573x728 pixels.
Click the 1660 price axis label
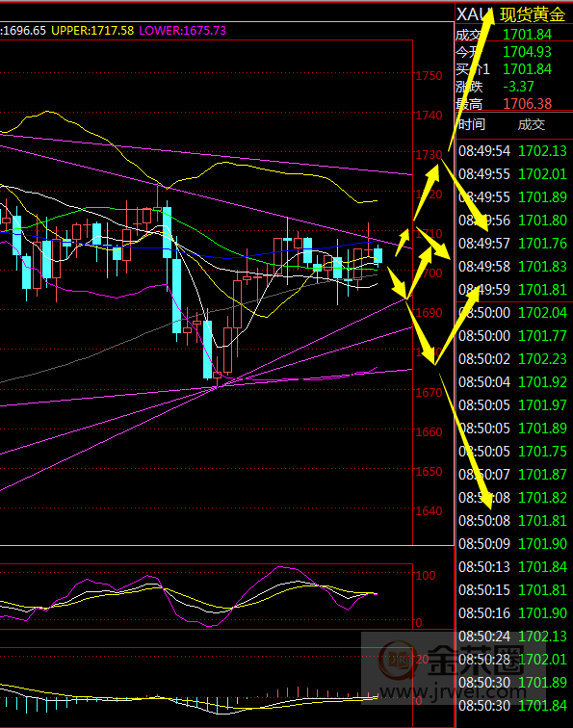click(x=429, y=431)
